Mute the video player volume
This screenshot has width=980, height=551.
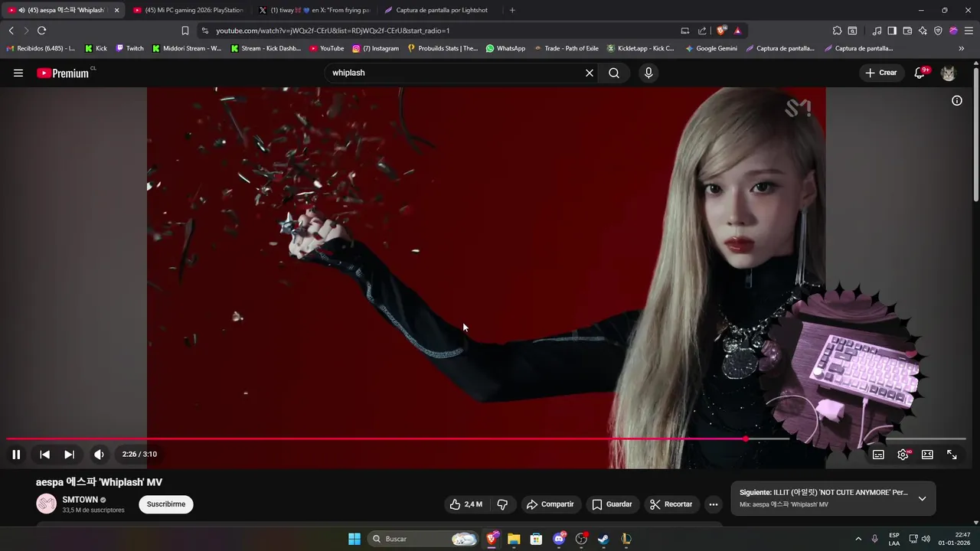pos(99,455)
